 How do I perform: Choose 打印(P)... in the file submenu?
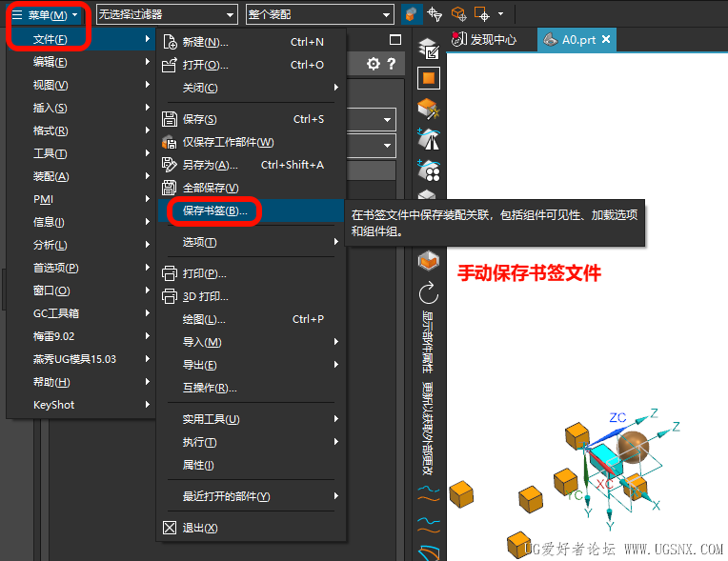(251, 273)
